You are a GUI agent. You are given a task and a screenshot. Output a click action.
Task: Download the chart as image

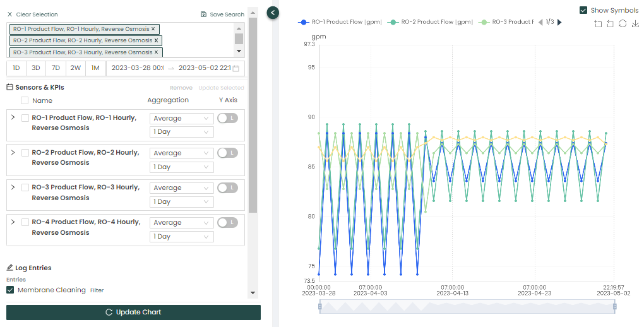pos(635,24)
